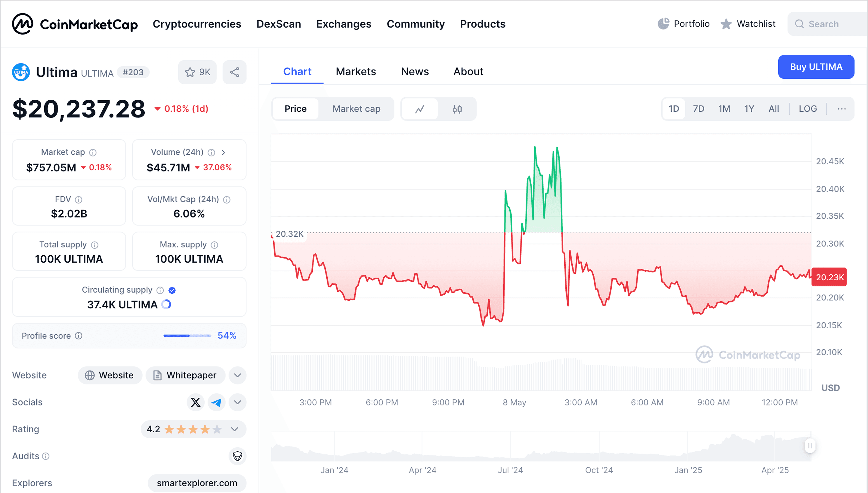
Task: Open the Whitepaper button
Action: point(185,375)
